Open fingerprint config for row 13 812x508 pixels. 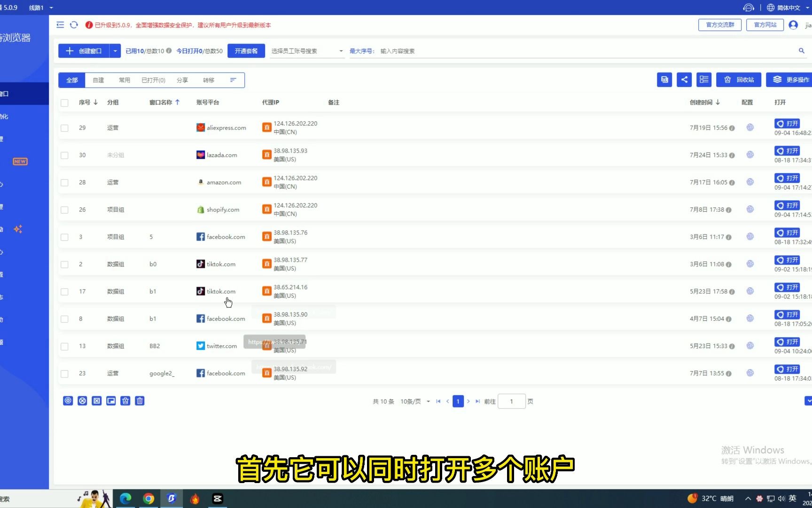click(x=750, y=346)
